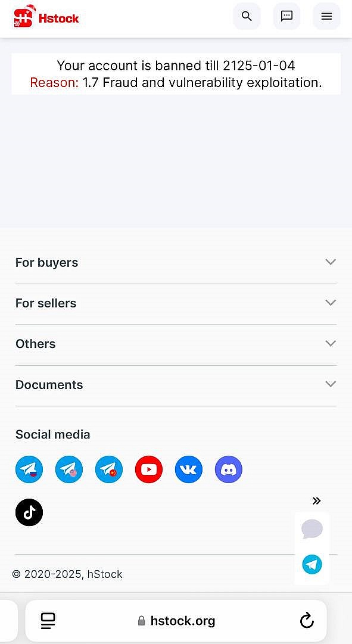Reload page with browser refresh icon

pos(306,621)
